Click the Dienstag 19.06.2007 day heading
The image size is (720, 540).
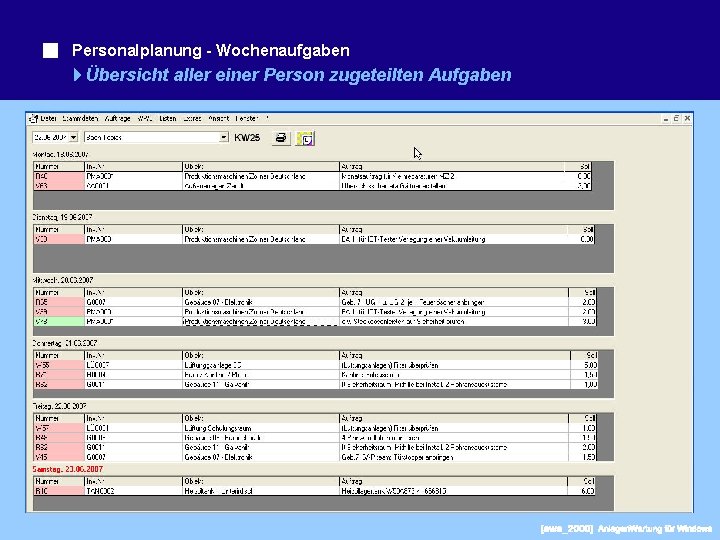62,217
